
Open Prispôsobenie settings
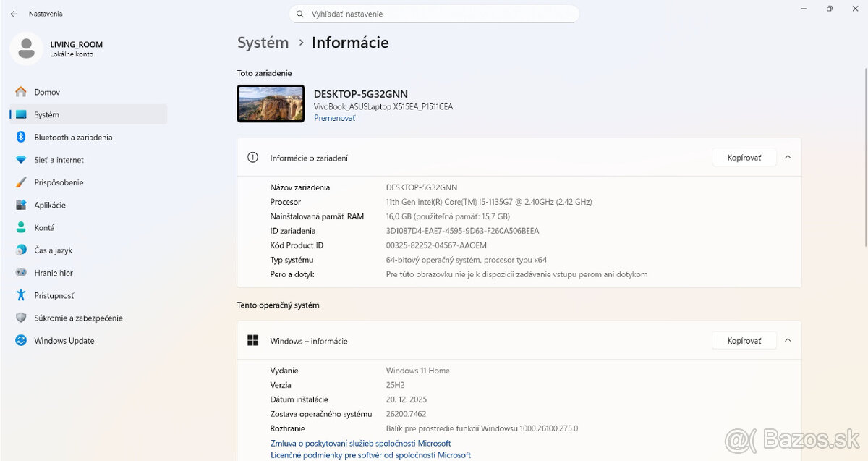(x=63, y=182)
